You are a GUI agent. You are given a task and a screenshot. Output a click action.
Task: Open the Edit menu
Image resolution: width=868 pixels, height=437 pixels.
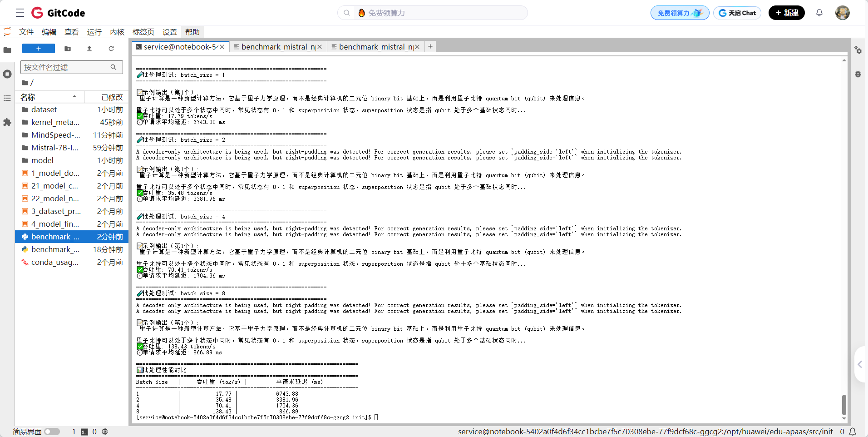(x=49, y=32)
